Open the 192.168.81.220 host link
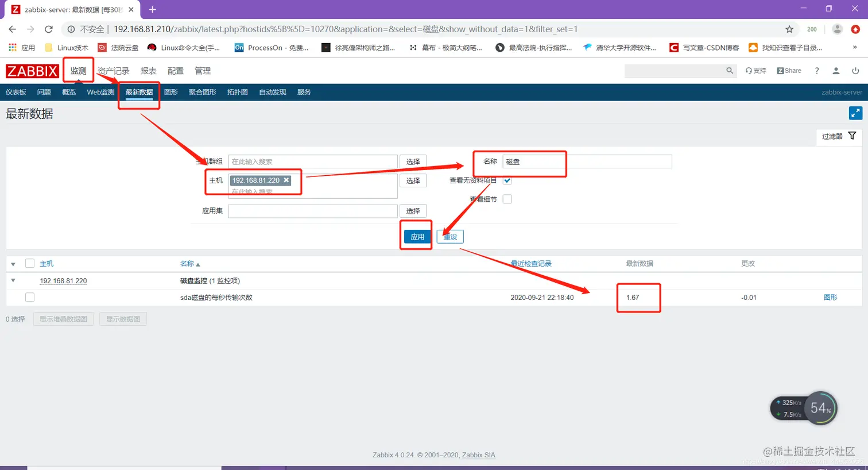This screenshot has height=470, width=868. coord(63,281)
